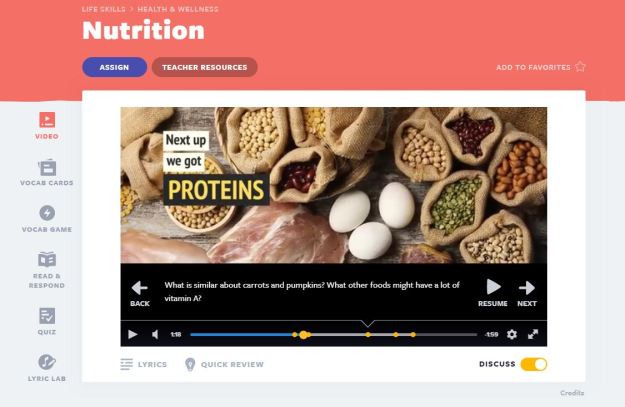
Task: Resume the video from discussion prompt
Action: coord(493,293)
